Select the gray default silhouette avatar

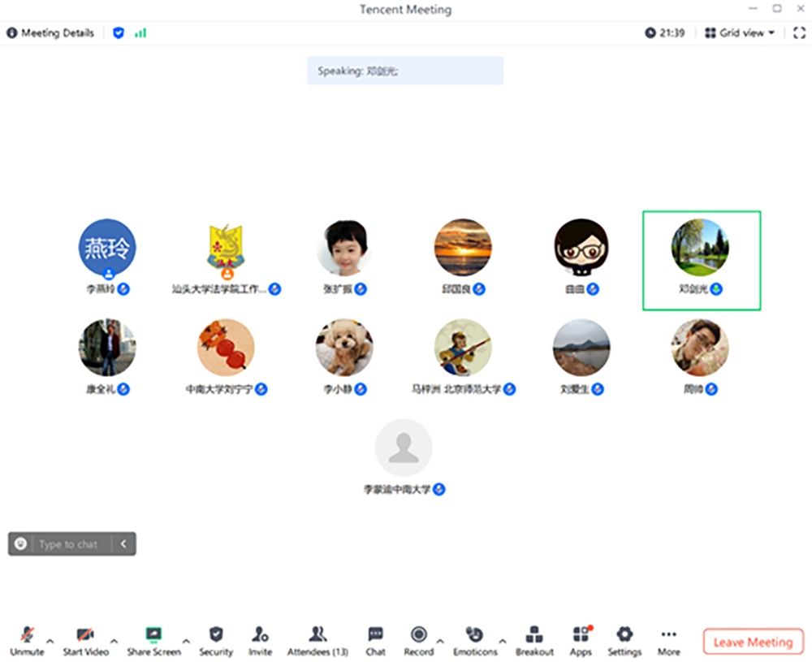[404, 448]
